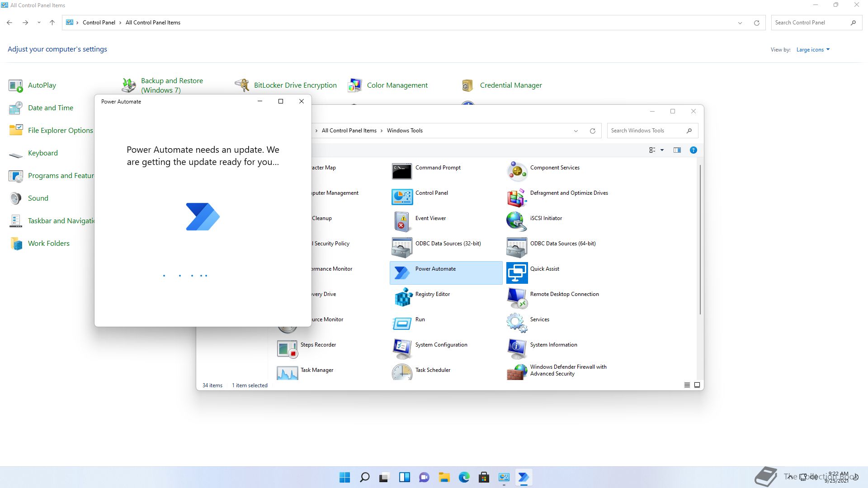868x488 pixels.
Task: Open taskbar Search
Action: (x=364, y=477)
